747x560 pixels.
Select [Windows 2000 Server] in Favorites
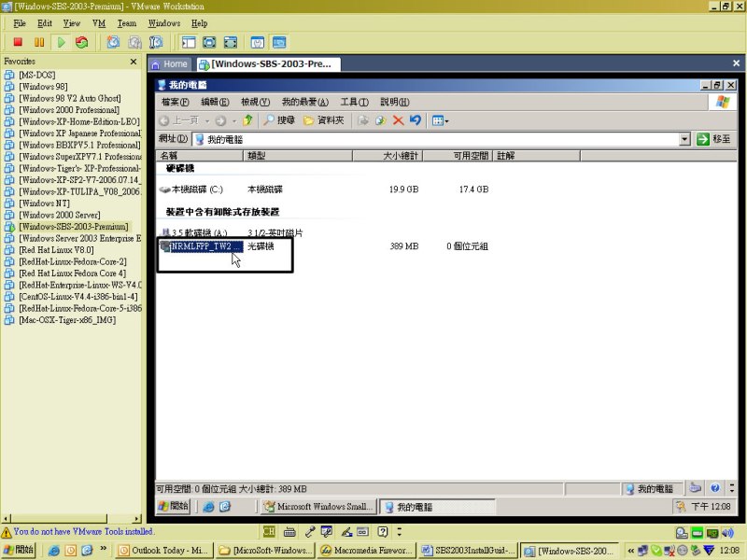click(x=59, y=215)
